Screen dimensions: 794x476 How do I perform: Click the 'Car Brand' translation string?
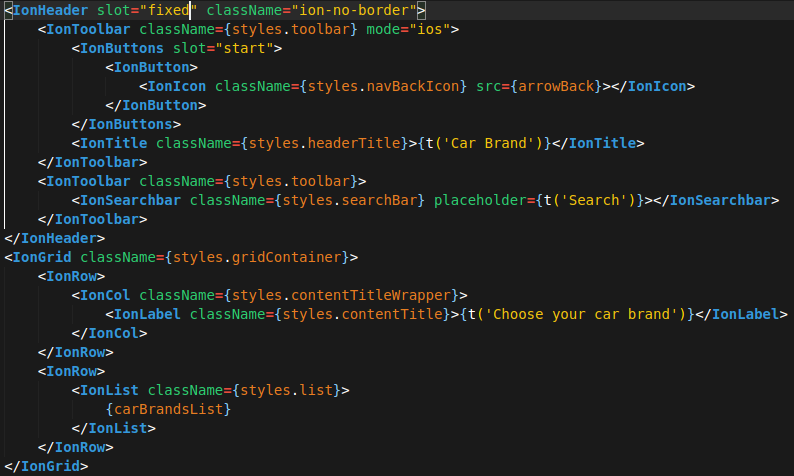pyautogui.click(x=489, y=143)
